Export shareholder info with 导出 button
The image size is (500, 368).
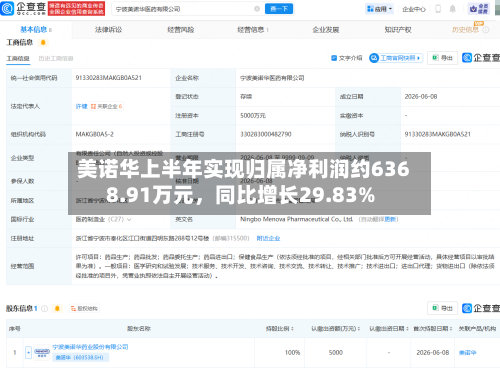443,308
